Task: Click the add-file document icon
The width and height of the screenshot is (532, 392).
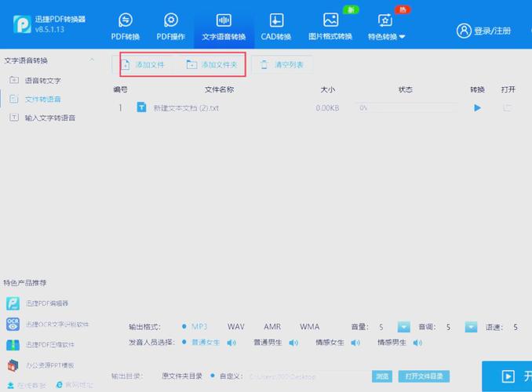Action: click(x=126, y=64)
